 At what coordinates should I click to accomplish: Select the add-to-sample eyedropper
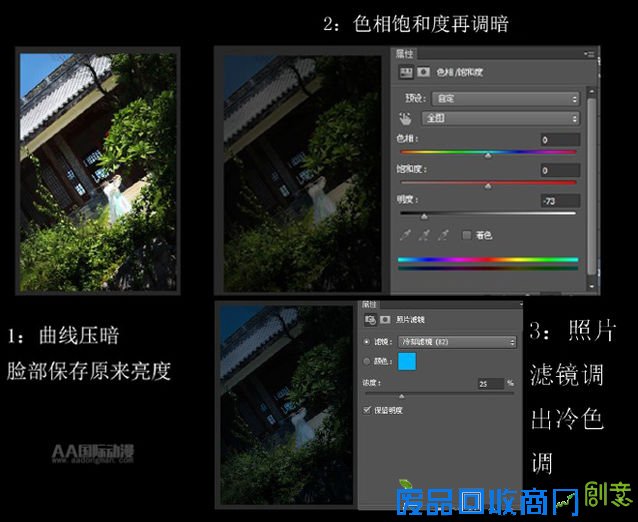[x=424, y=235]
